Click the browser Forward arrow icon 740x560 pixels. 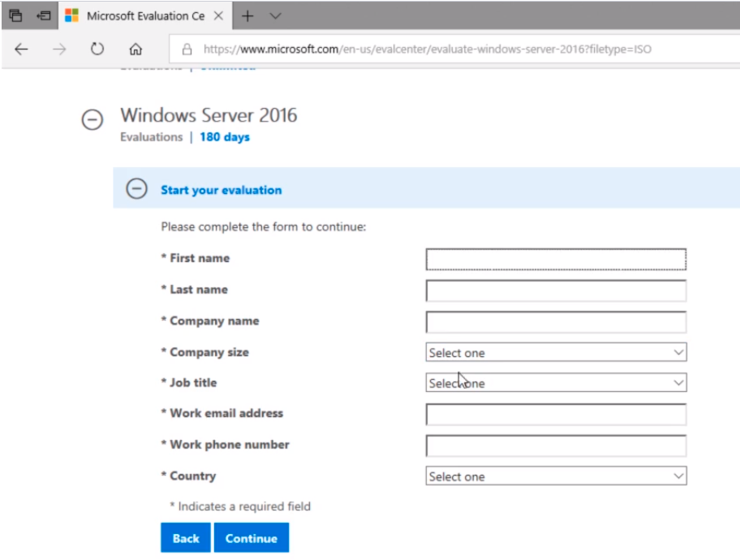point(59,50)
